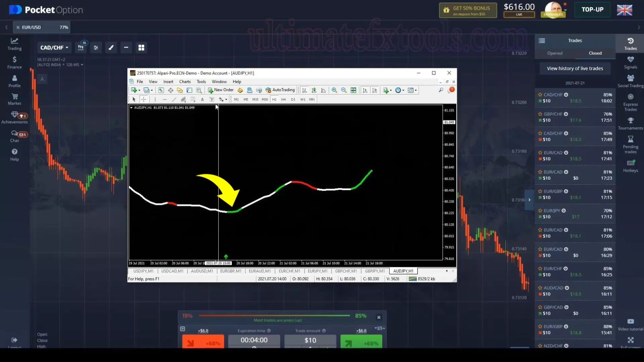Toggle chart auto scroll icon
This screenshot has width=644, height=362.
[365, 90]
